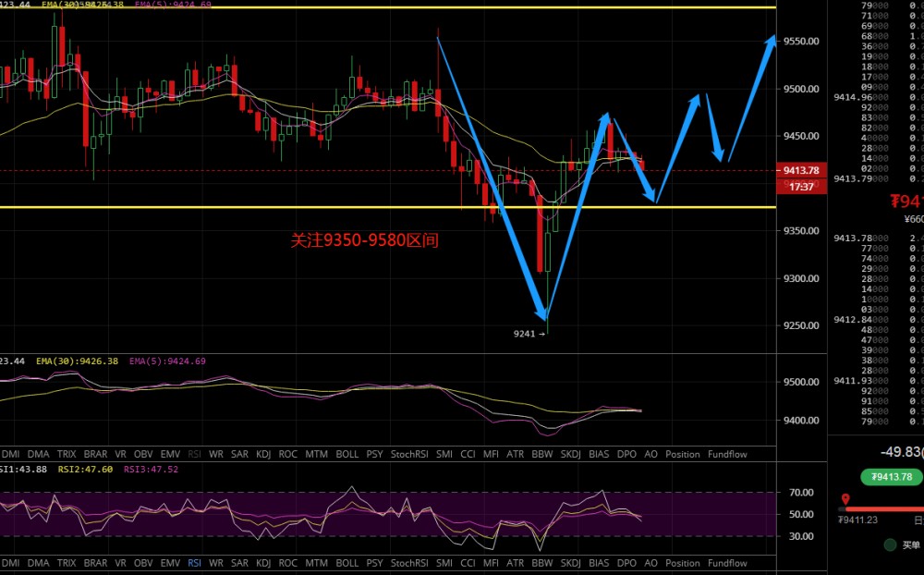This screenshot has width=924, height=575.
Task: Open the OBV indicator in the upper row
Action: (143, 455)
